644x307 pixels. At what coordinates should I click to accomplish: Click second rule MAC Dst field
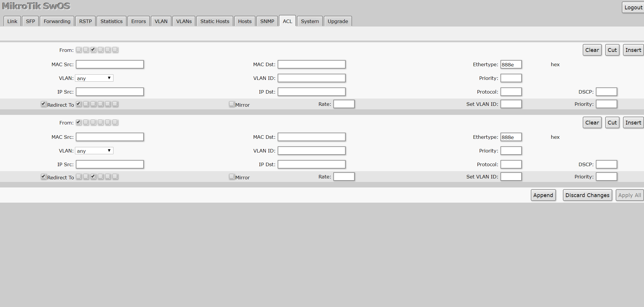coord(311,137)
